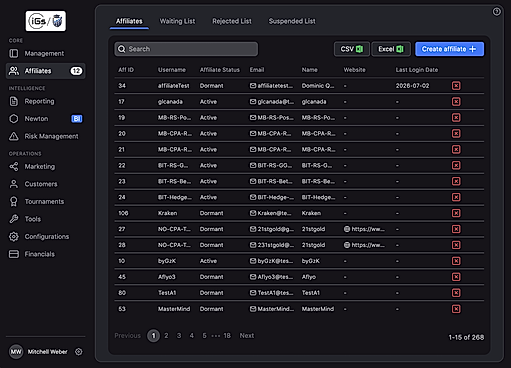Image resolution: width=511 pixels, height=368 pixels.
Task: Click the Kraken@te... email cell
Action: 271,213
